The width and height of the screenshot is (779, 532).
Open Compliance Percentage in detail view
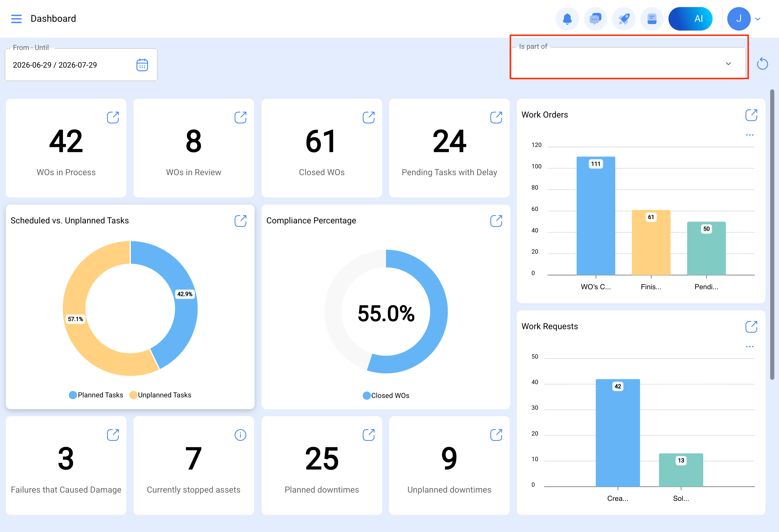(x=496, y=221)
